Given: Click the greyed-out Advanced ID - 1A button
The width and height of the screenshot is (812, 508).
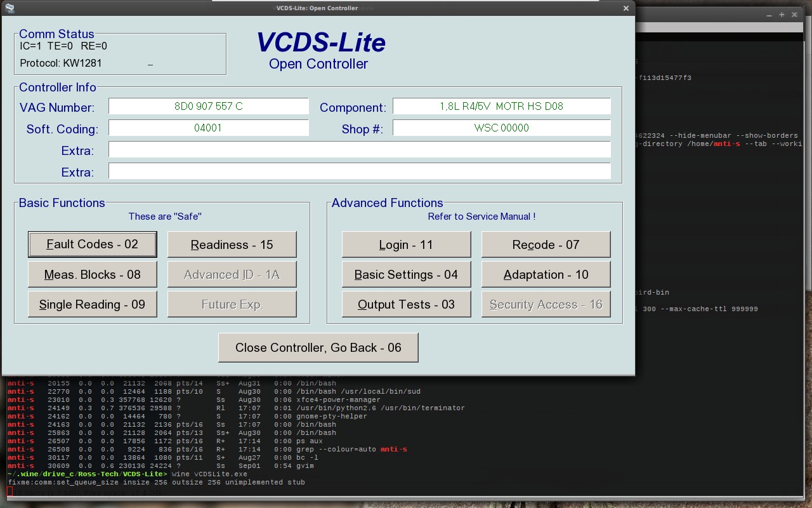Looking at the screenshot, I should pyautogui.click(x=232, y=274).
